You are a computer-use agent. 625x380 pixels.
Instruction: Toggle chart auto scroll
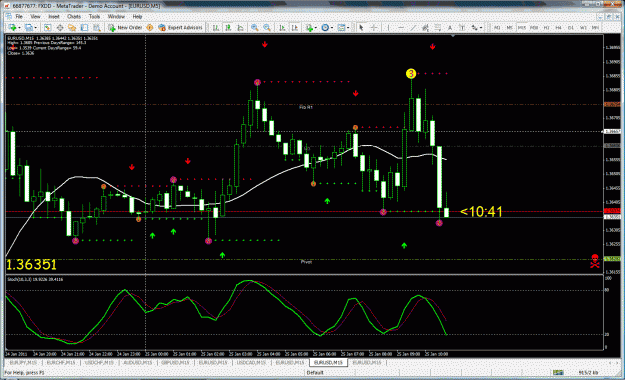282,28
